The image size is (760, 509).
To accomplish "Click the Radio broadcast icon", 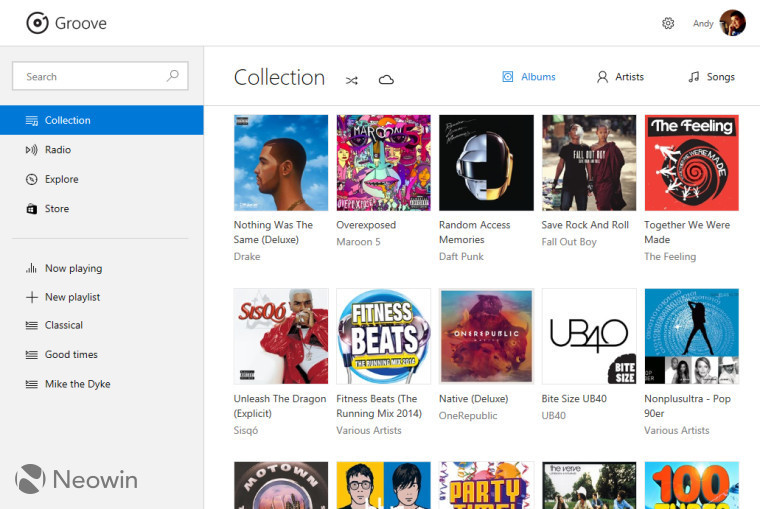I will tap(32, 150).
